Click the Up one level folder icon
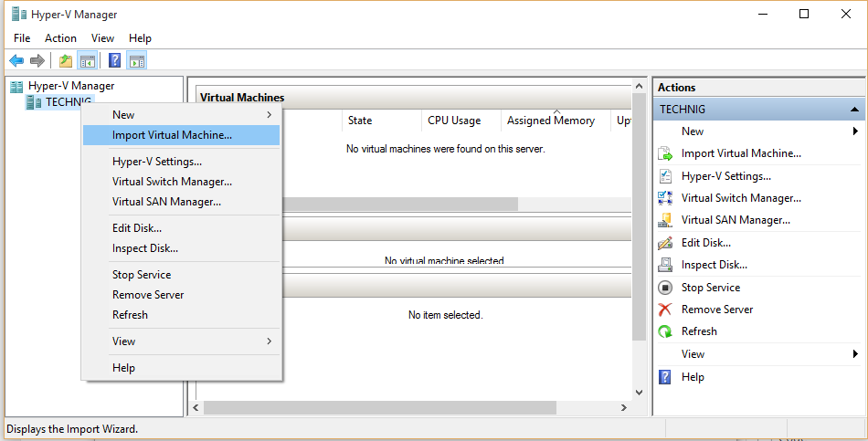The width and height of the screenshot is (868, 441). click(x=66, y=60)
